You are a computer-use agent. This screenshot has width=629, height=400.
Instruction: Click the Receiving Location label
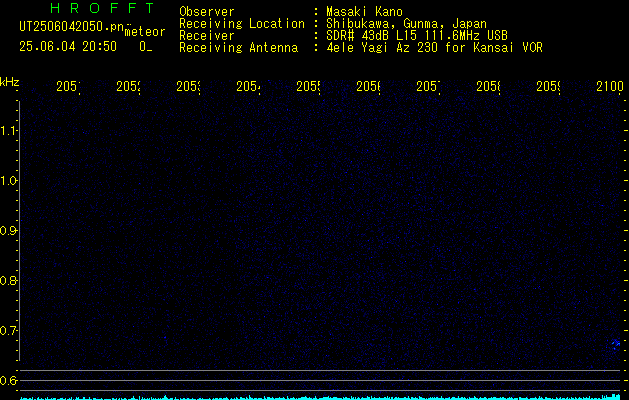[242, 24]
